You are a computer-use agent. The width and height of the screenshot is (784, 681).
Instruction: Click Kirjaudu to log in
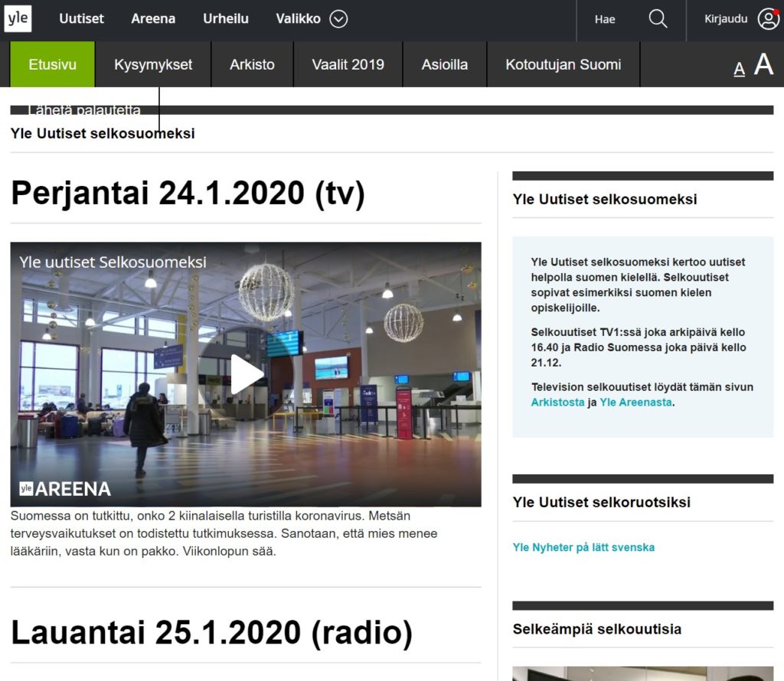tap(726, 19)
